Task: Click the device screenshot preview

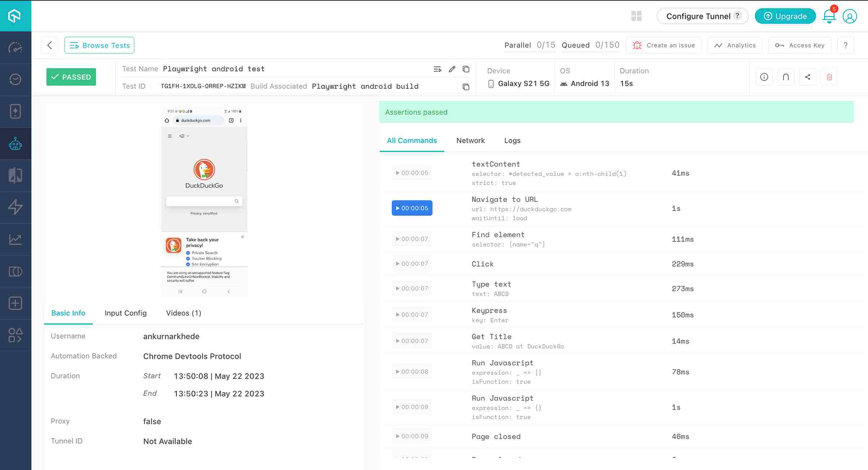Action: (204, 201)
